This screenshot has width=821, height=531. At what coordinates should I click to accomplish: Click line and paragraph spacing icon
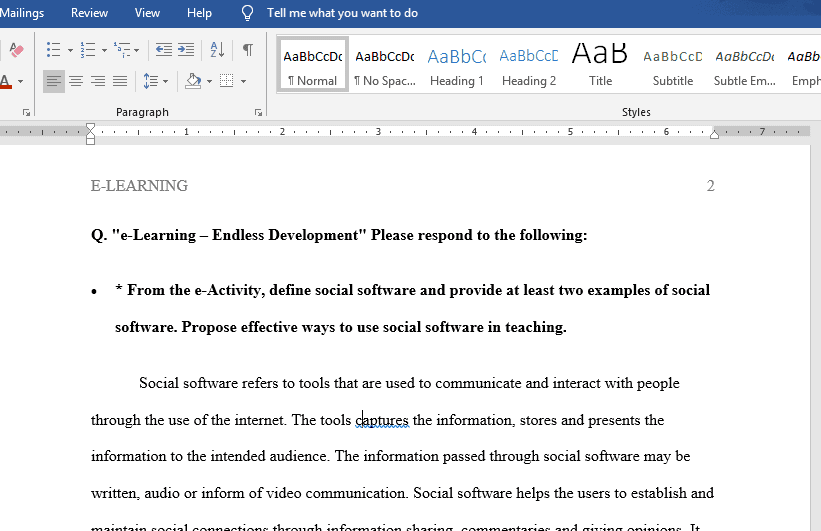[x=151, y=81]
